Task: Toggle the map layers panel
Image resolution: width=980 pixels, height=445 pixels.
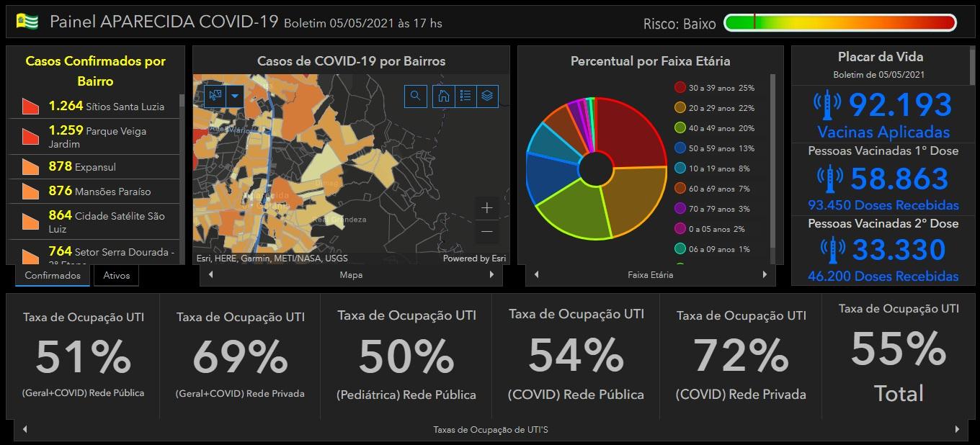Action: pos(487,96)
